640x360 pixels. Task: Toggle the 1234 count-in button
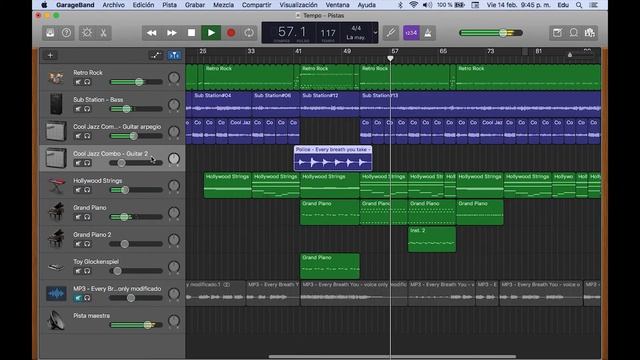click(411, 33)
